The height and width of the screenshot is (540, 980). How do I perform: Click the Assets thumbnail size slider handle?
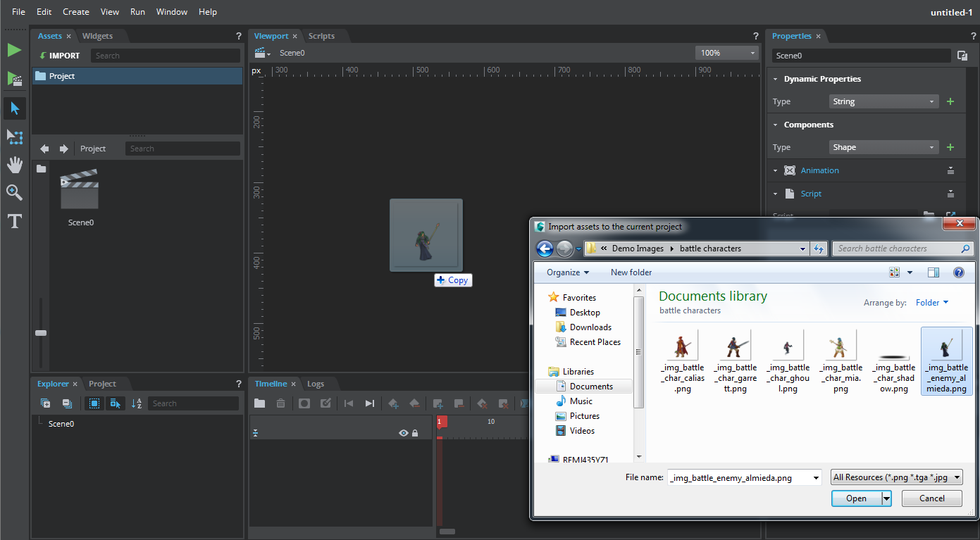click(x=41, y=333)
